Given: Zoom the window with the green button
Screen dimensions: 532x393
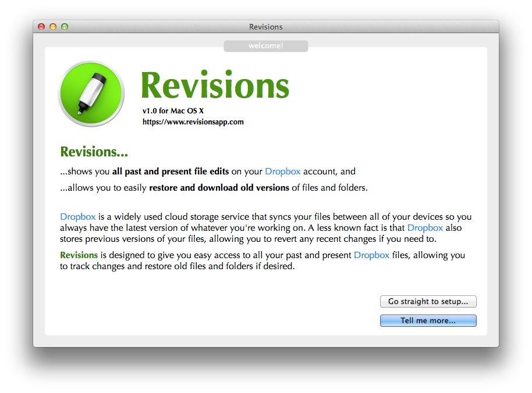Looking at the screenshot, I should [x=65, y=27].
